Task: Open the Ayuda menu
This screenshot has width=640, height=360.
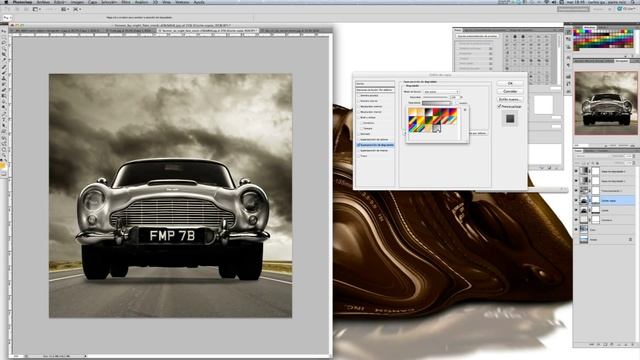Action: [x=199, y=2]
